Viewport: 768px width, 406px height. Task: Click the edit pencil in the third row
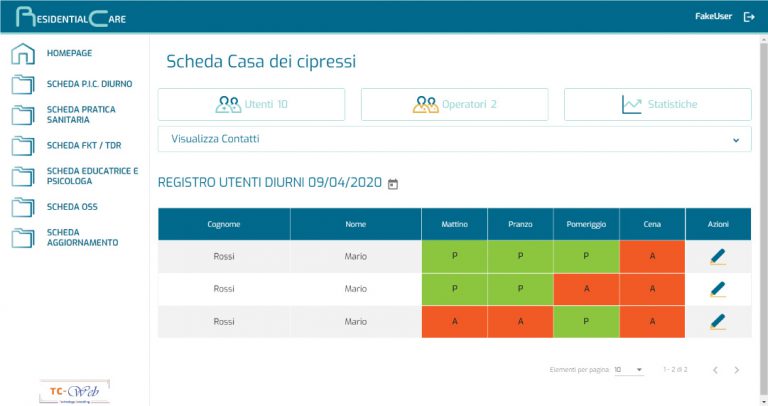717,322
